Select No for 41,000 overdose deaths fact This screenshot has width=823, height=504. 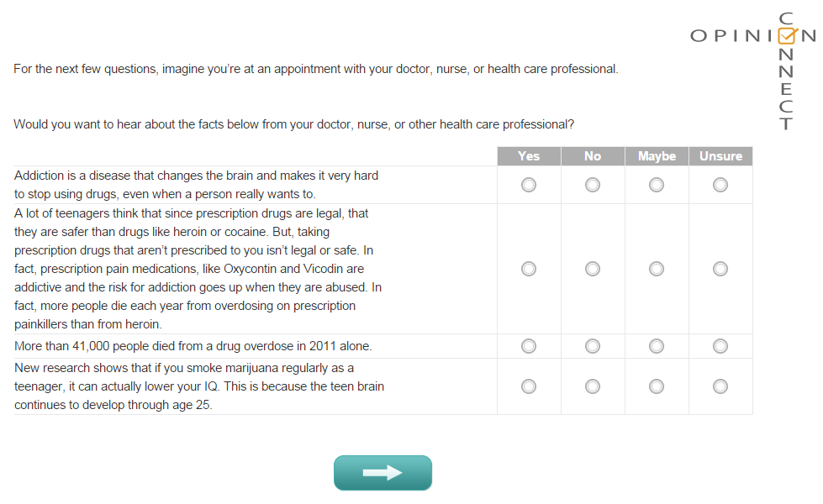coord(593,345)
